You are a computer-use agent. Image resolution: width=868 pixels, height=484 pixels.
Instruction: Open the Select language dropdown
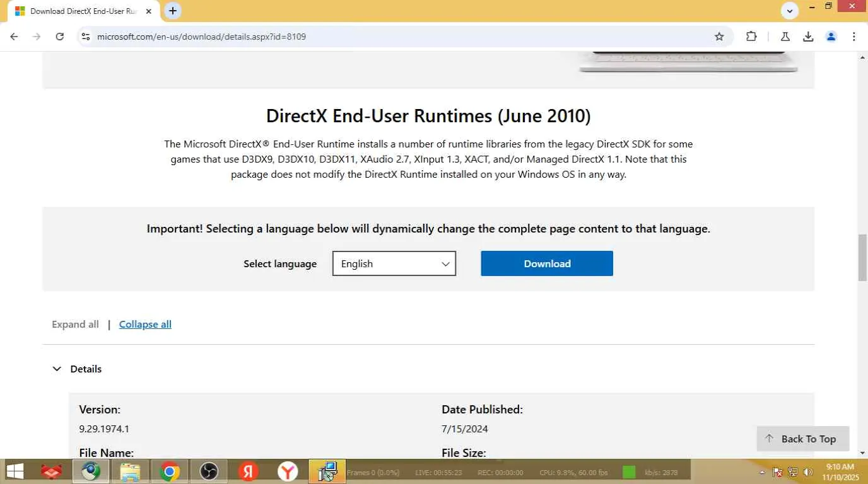[x=394, y=263]
